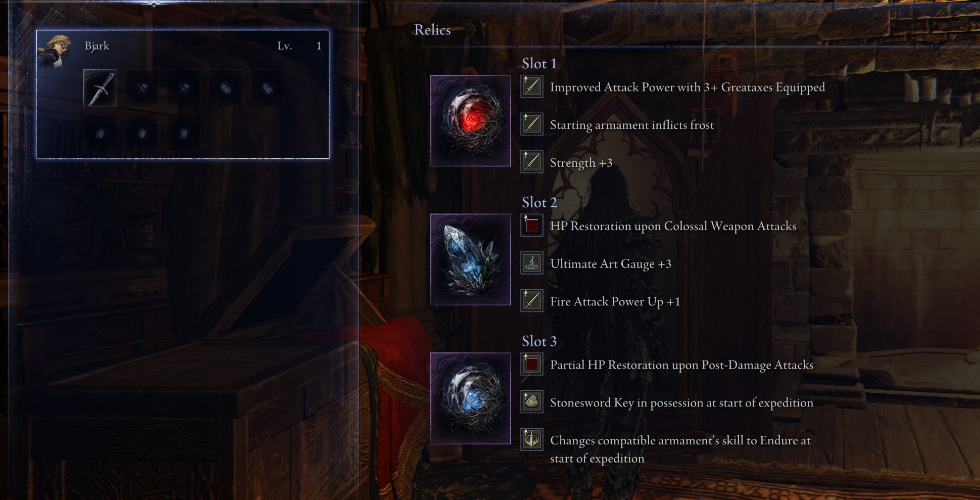Click the Stonesword Key pouch icon
The height and width of the screenshot is (500, 980).
pos(532,402)
